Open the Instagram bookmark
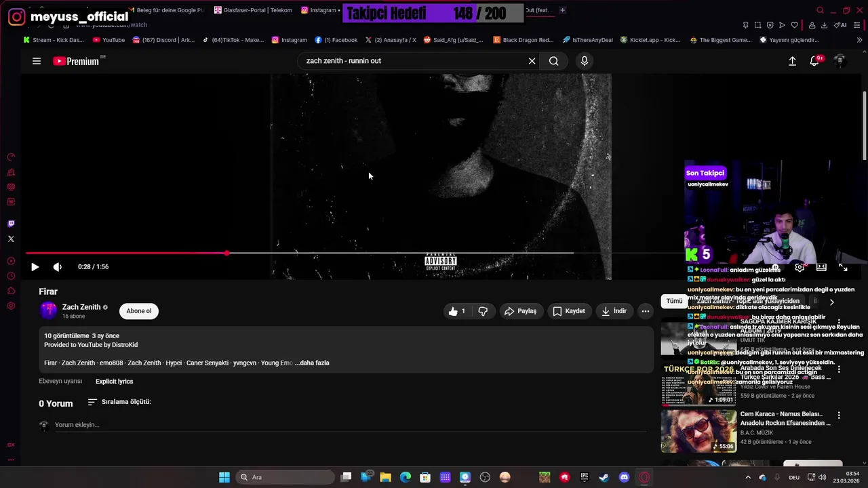This screenshot has height=488, width=868. tap(290, 40)
